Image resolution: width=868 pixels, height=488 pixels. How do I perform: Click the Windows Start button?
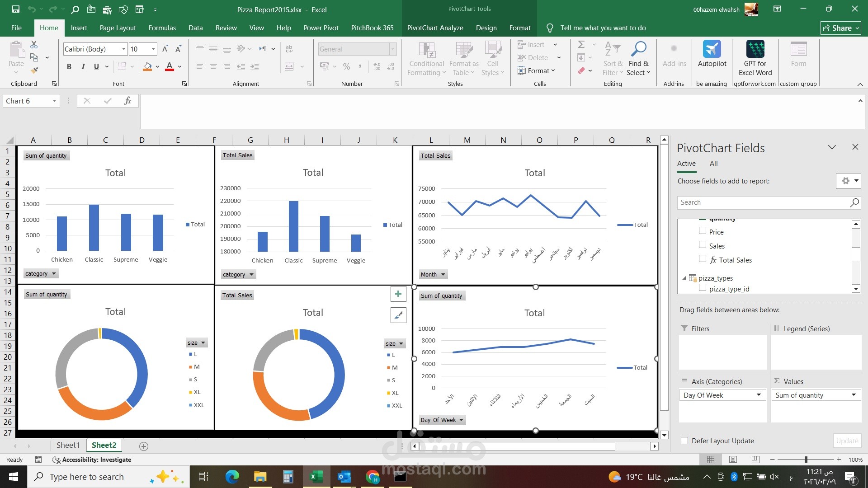point(14,477)
